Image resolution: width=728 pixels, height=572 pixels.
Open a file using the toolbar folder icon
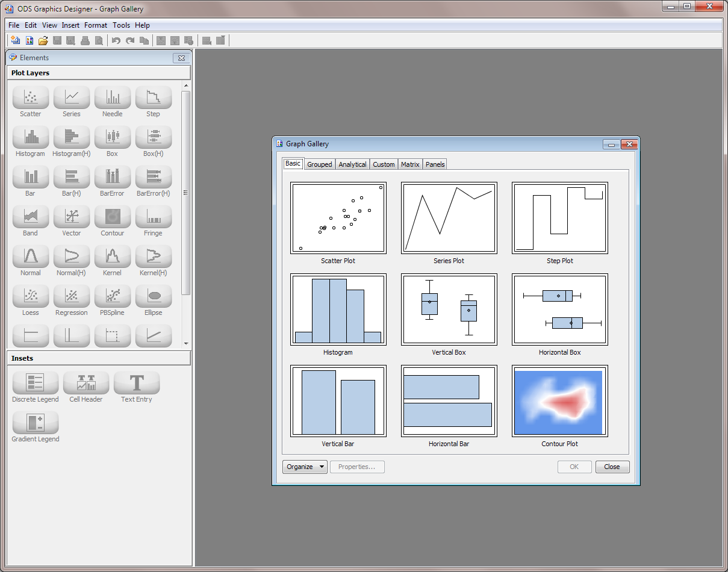[43, 40]
